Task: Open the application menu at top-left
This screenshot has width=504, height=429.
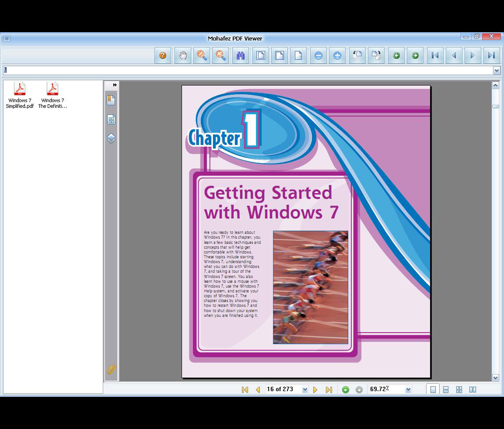Action: point(7,39)
